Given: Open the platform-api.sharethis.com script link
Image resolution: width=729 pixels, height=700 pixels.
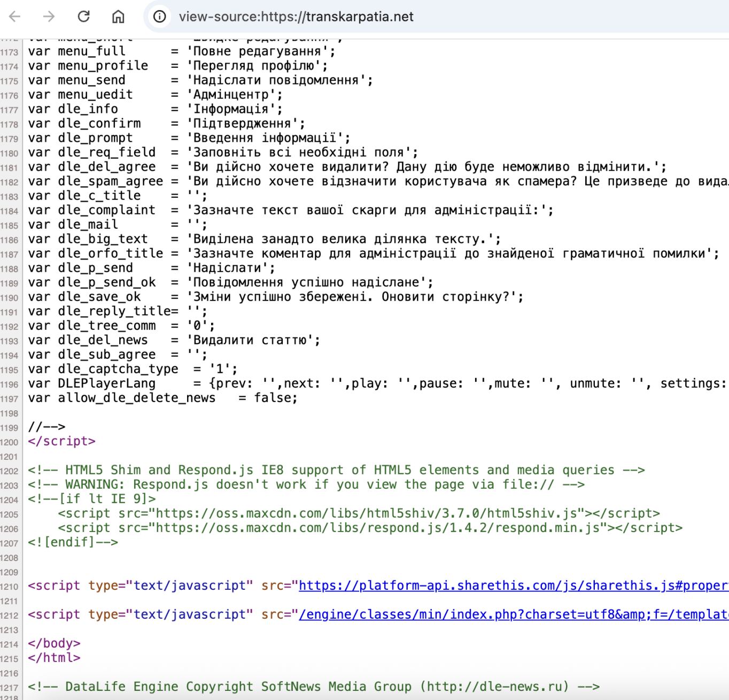Looking at the screenshot, I should (x=514, y=586).
